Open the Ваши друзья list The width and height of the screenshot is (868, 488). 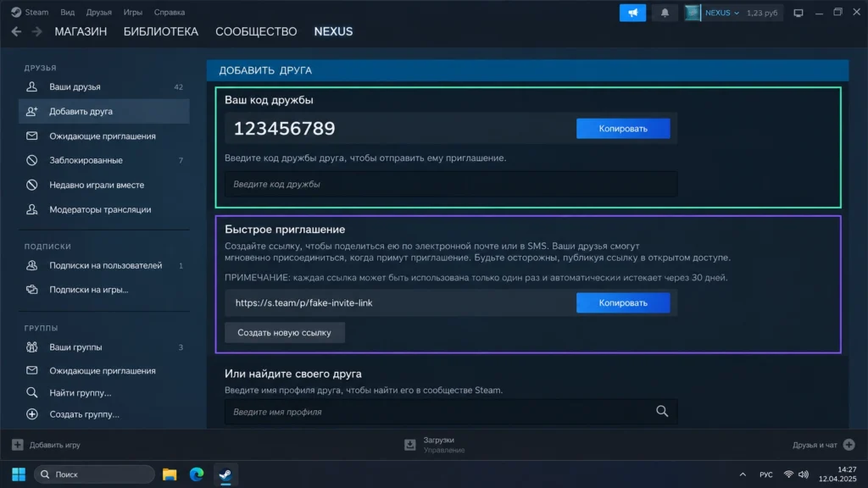104,87
